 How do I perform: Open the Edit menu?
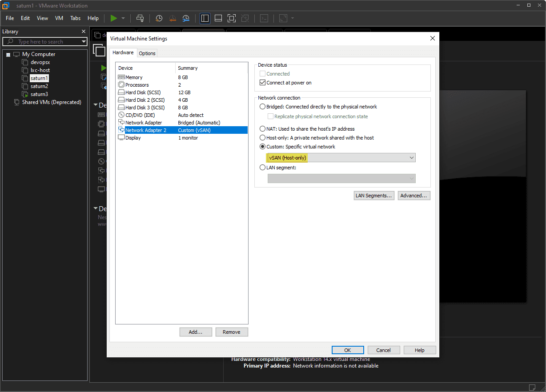(25, 18)
